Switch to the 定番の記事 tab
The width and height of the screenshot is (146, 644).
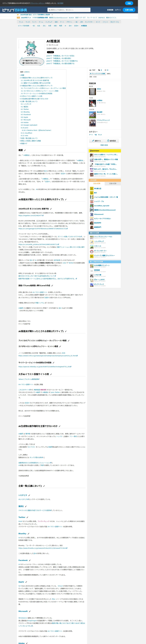coord(113,184)
